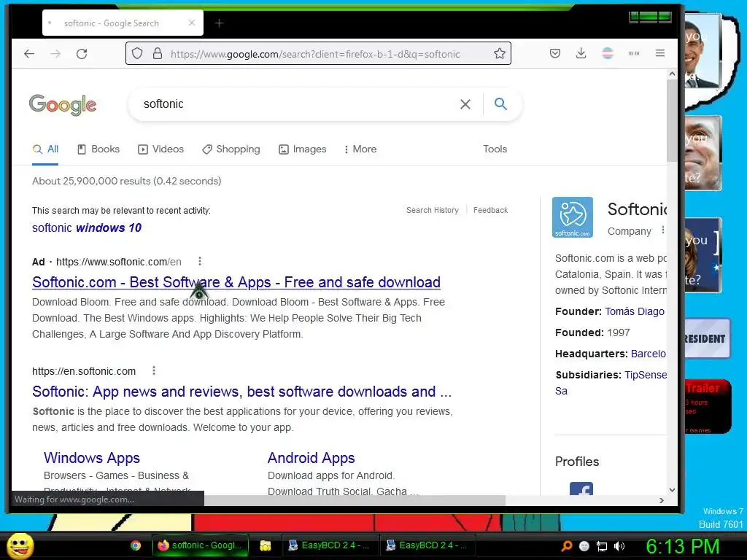Open the Firefox downloads arrow icon
The height and width of the screenshot is (560, 747).
click(x=581, y=53)
